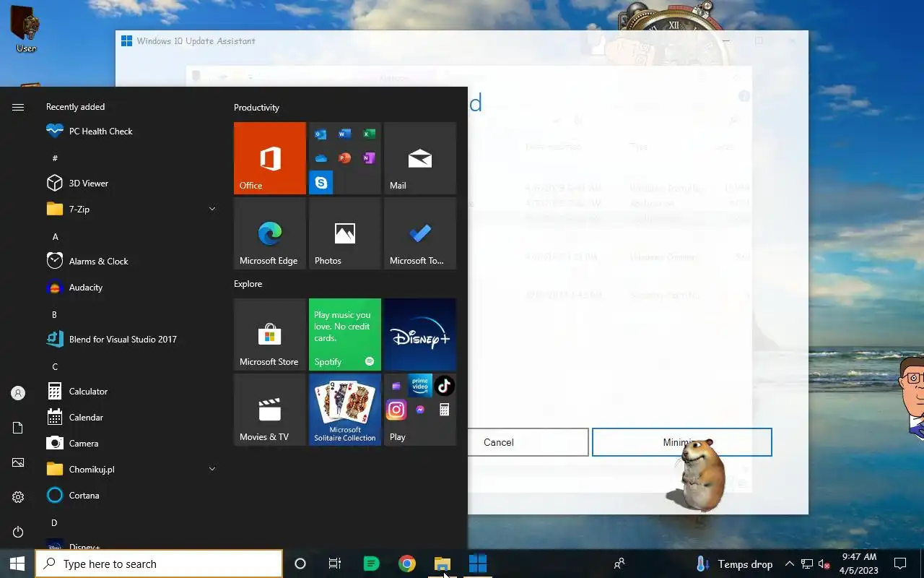This screenshot has width=924, height=578.
Task: Open Settings gear in Start sidebar
Action: (x=18, y=497)
